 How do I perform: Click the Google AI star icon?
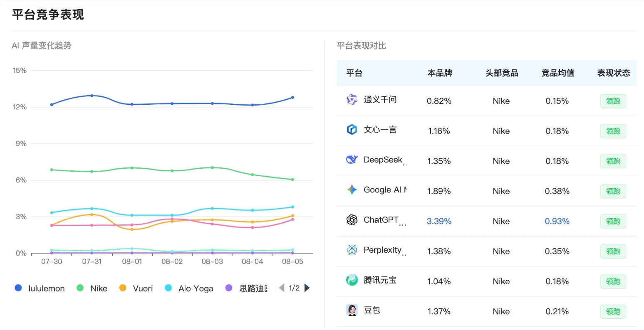click(x=352, y=190)
